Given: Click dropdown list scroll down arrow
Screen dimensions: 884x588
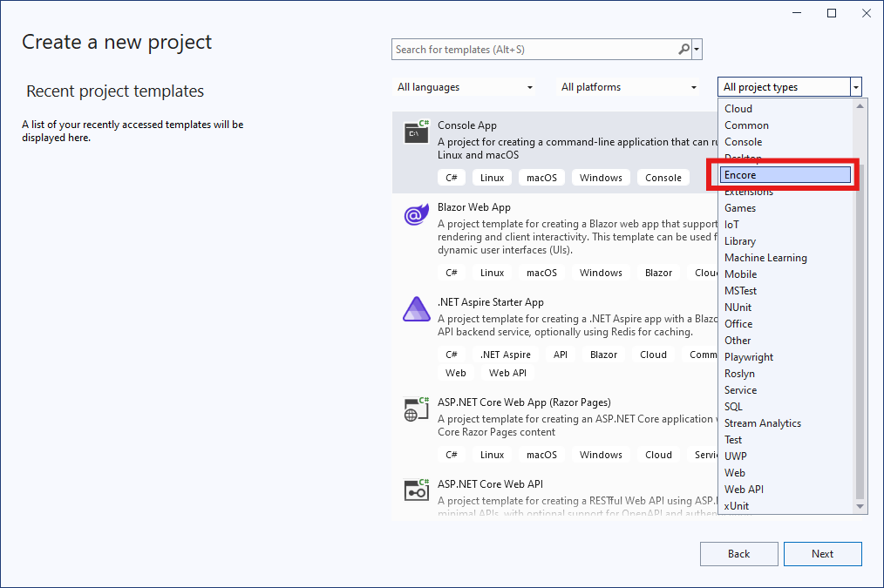Looking at the screenshot, I should point(860,506).
